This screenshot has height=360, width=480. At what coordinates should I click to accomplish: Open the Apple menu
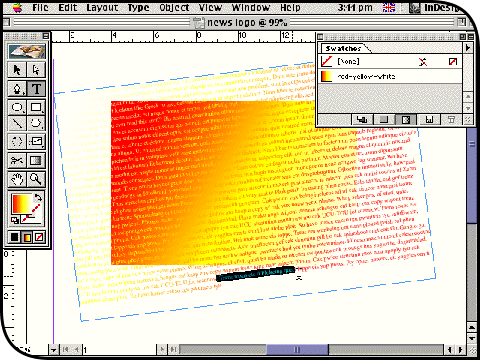[x=17, y=7]
